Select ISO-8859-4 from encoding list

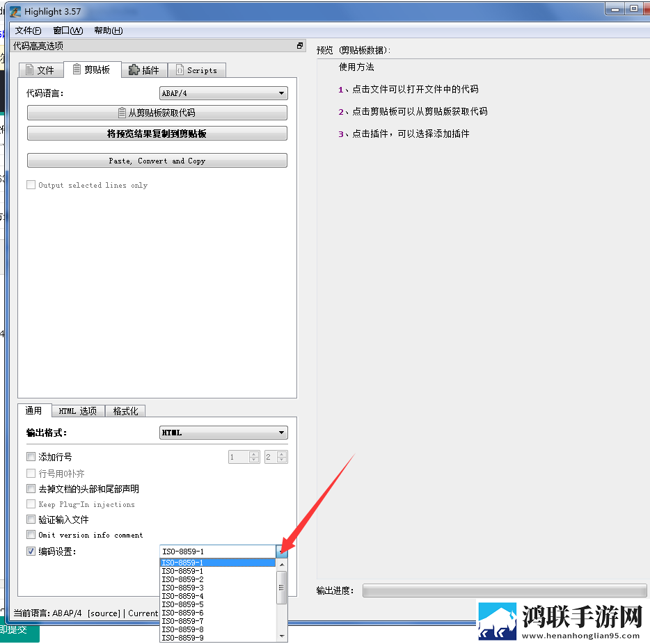(218, 596)
